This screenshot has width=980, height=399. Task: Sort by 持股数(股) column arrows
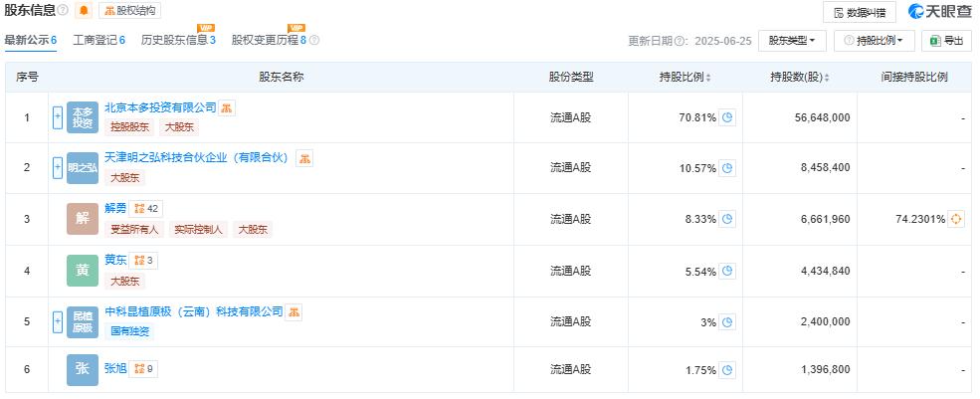click(827, 79)
